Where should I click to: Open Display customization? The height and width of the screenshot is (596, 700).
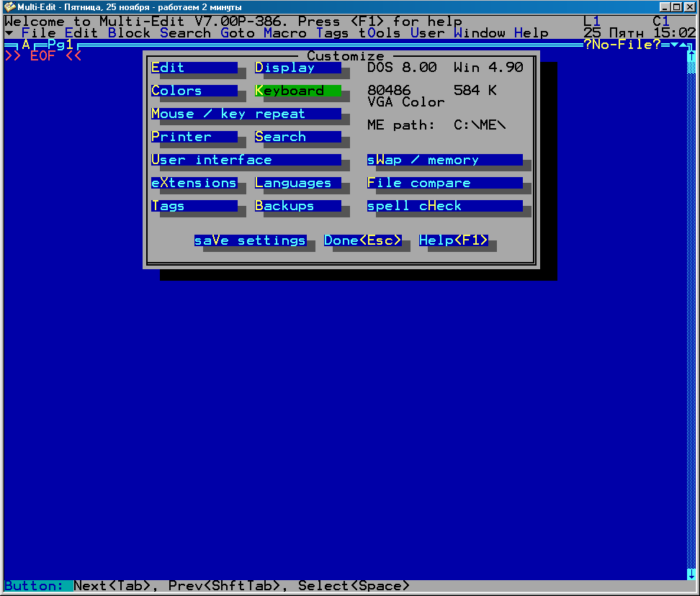pyautogui.click(x=297, y=68)
